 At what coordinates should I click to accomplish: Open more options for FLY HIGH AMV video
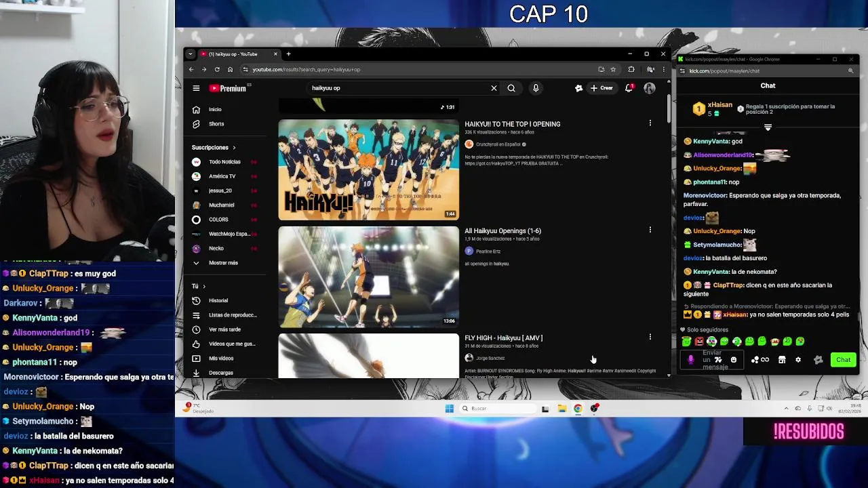(x=650, y=337)
